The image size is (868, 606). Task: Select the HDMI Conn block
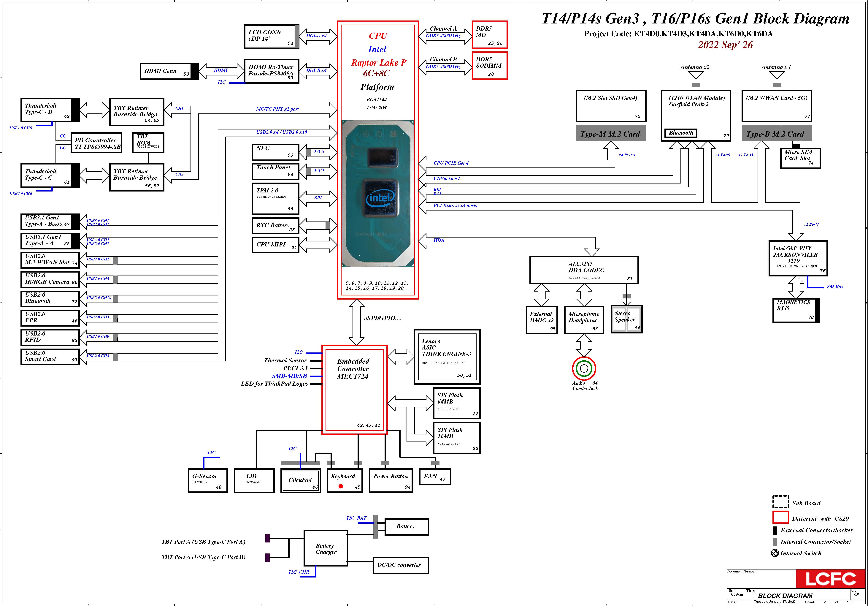click(169, 71)
